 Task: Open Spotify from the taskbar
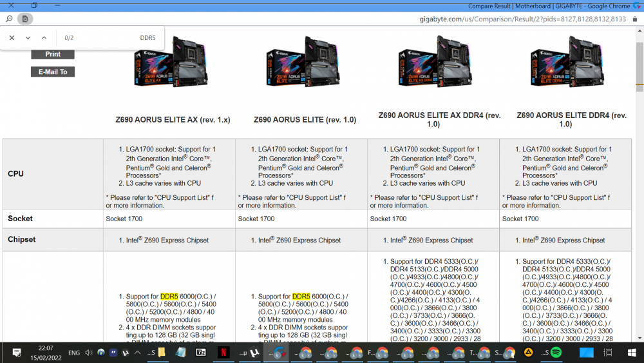tap(552, 352)
